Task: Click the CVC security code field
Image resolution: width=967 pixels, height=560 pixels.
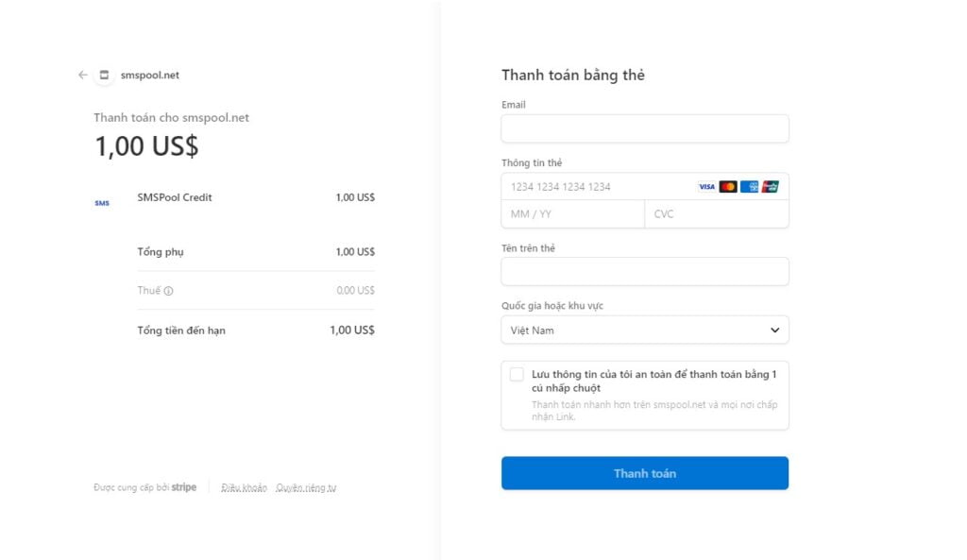Action: pyautogui.click(x=716, y=214)
